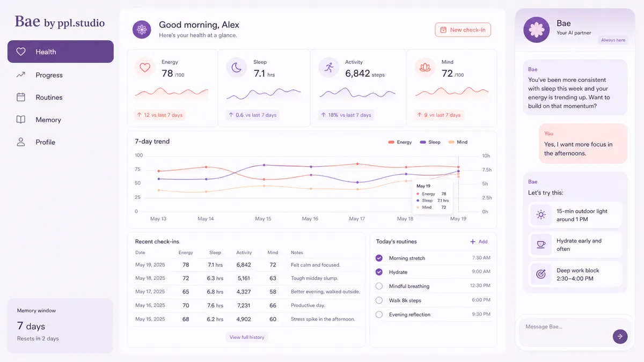Click the flower logo beside the greeting
The image size is (644, 362).
point(142,29)
